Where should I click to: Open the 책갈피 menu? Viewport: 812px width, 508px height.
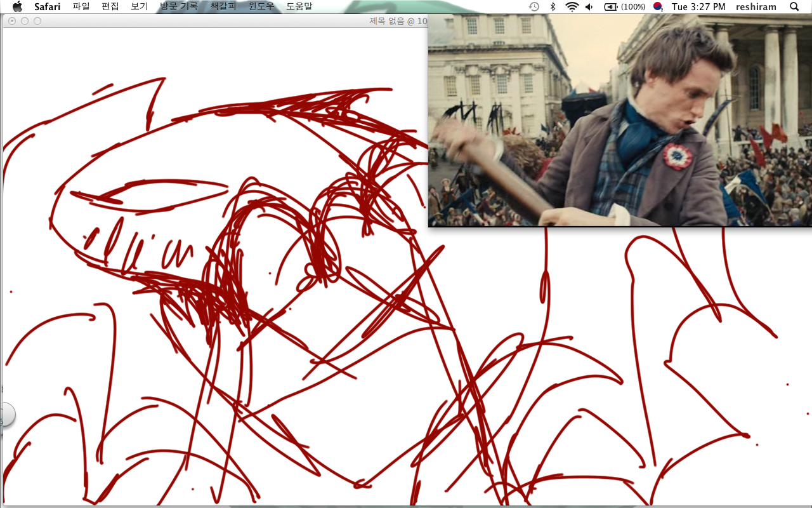point(223,6)
